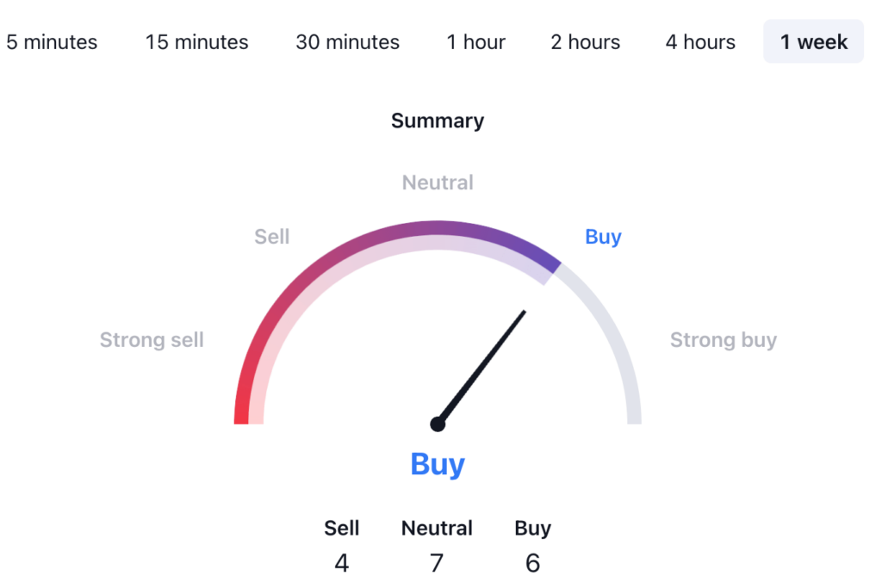This screenshot has width=882, height=588.
Task: Click the blue Buy gauge label
Action: [603, 237]
